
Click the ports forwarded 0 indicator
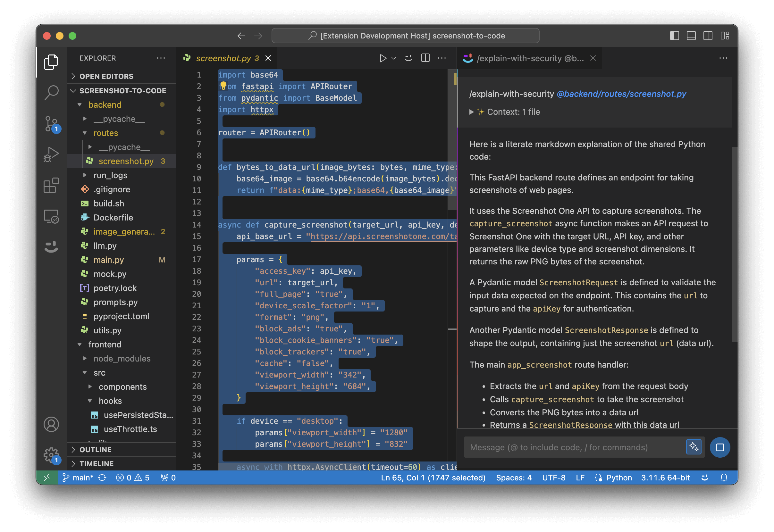(168, 478)
